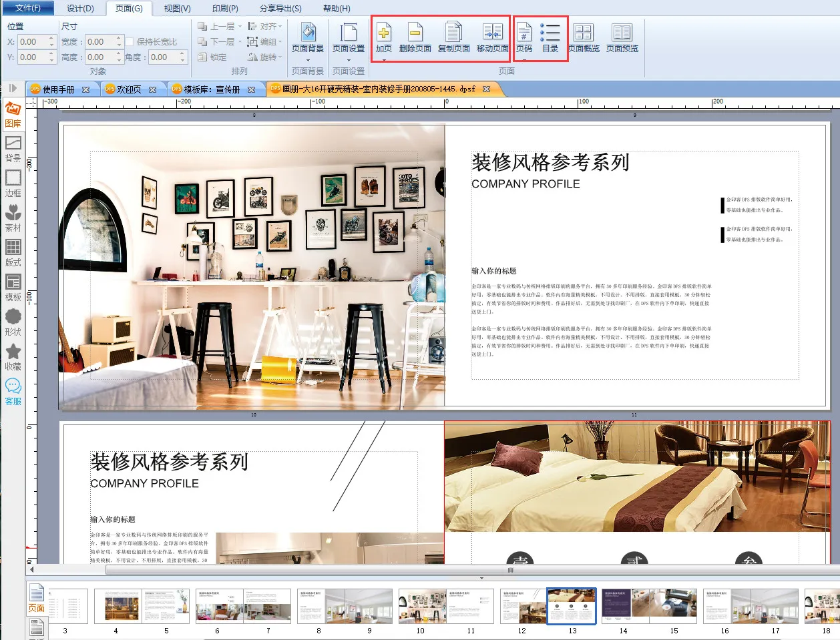
Task: Expand the arrow under 页面背景
Action: (x=308, y=59)
